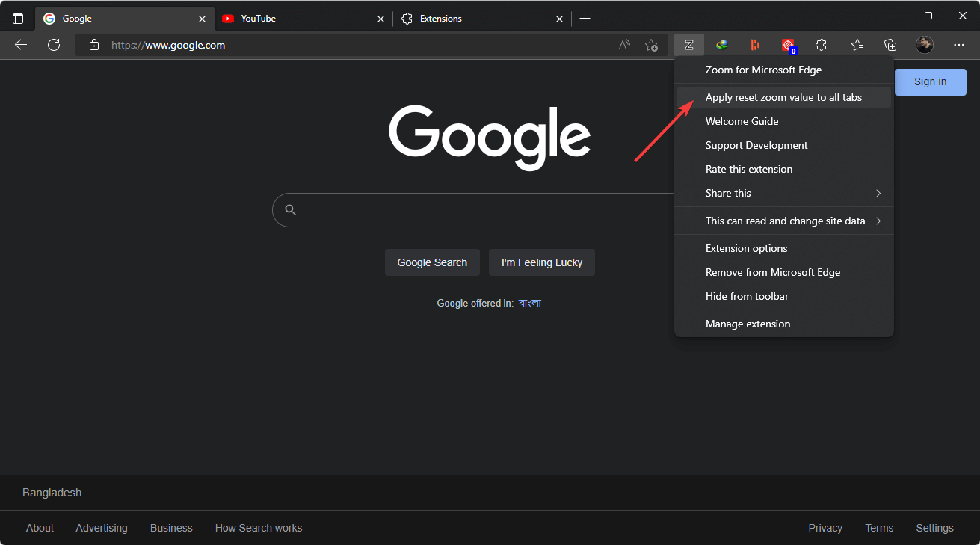Image resolution: width=980 pixels, height=545 pixels.
Task: Close the Extensions tab
Action: coord(559,19)
